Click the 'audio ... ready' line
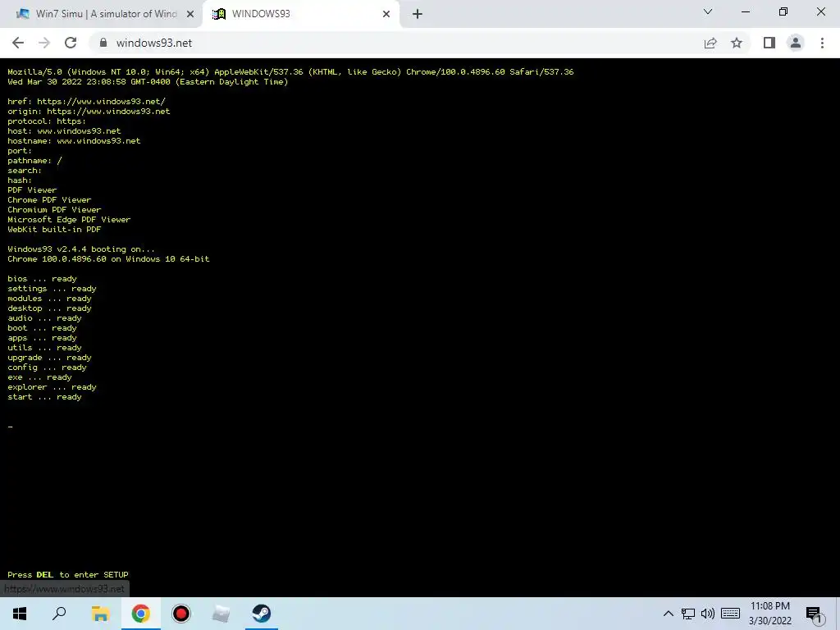This screenshot has height=630, width=840. [x=44, y=318]
